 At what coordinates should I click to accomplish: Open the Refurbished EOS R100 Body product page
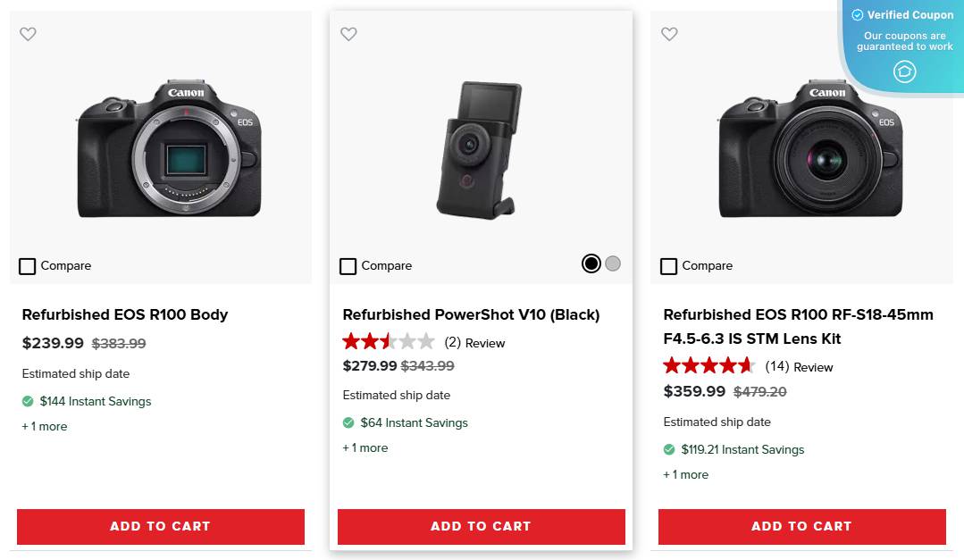[x=125, y=314]
